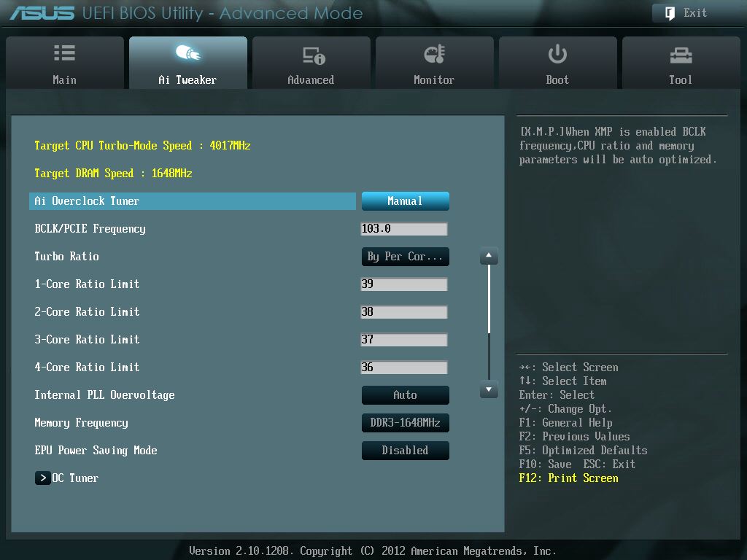The height and width of the screenshot is (560, 747).
Task: Click the 3-Core Ratio Limit 37 field
Action: pyautogui.click(x=404, y=340)
